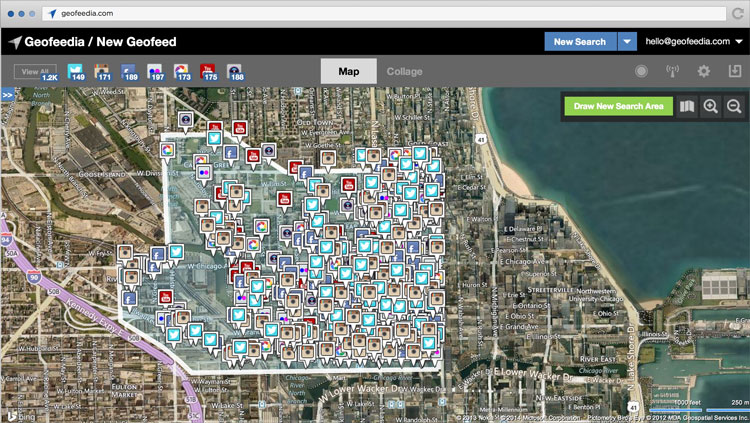This screenshot has height=423, width=750.
Task: Click the broadcast antenna icon
Action: coord(672,71)
